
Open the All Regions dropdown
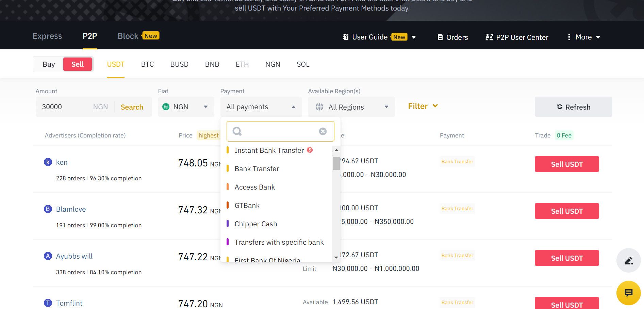pyautogui.click(x=351, y=107)
